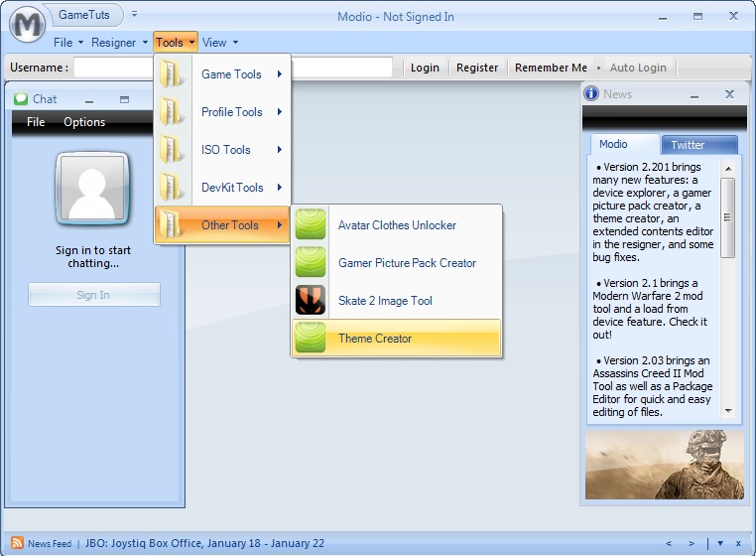Expand the Profile Tools submenu arrow
The height and width of the screenshot is (556, 756).
coord(279,111)
